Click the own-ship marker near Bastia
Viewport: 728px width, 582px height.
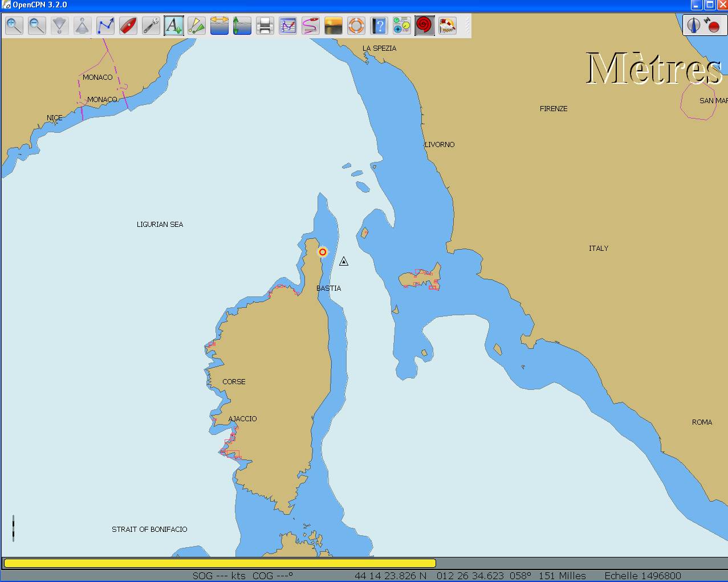[x=323, y=252]
